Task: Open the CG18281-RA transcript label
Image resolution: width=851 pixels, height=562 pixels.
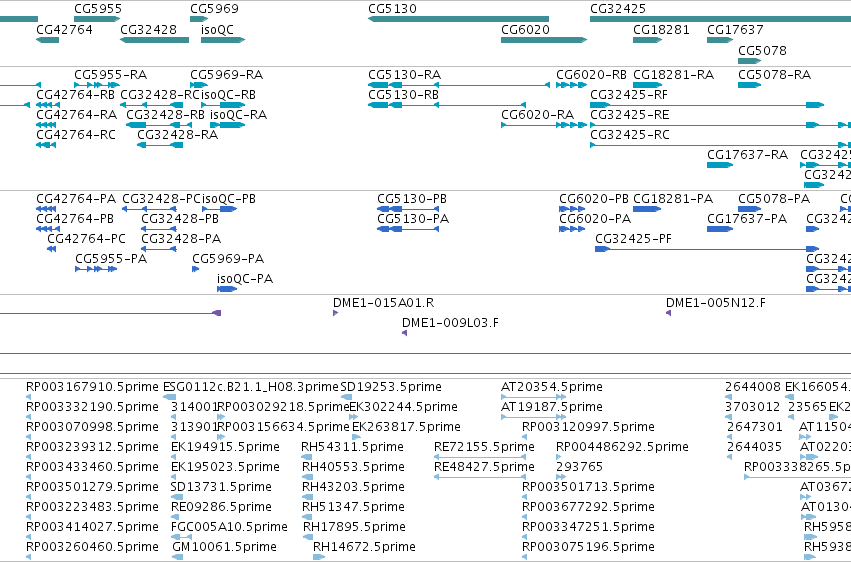Action: (674, 75)
